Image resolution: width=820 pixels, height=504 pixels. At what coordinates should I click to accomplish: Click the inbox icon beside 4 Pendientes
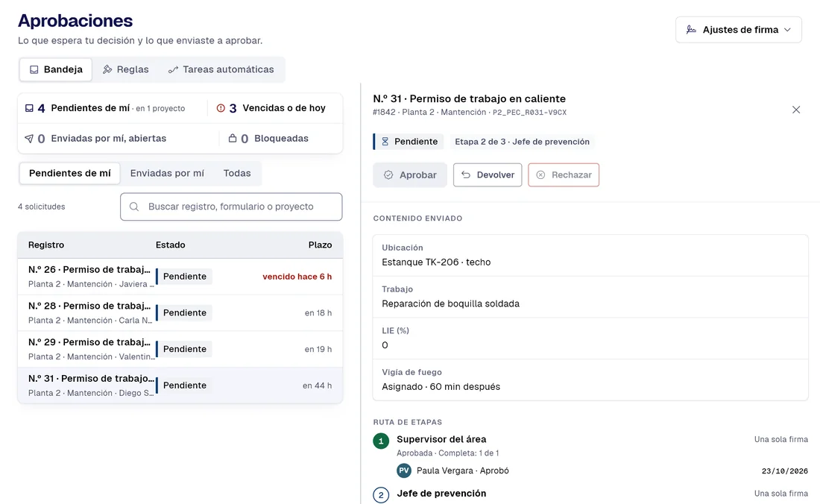[29, 108]
